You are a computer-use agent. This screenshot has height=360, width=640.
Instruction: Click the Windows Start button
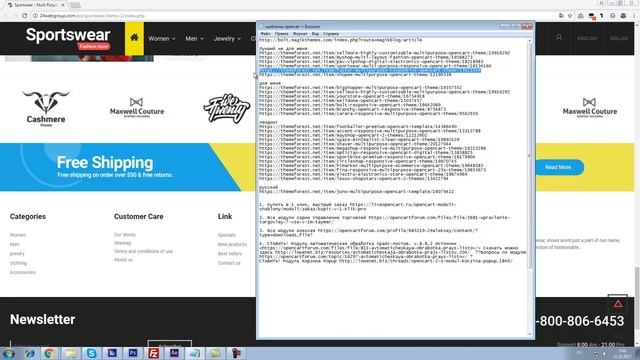coord(9,353)
